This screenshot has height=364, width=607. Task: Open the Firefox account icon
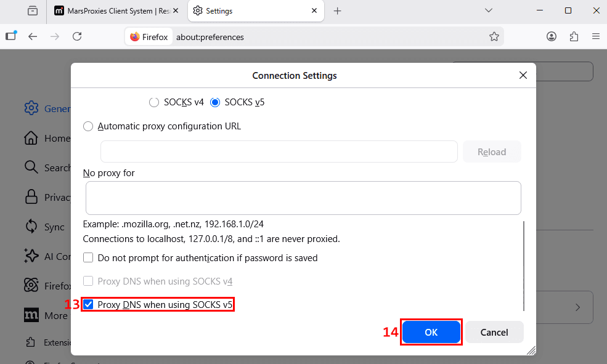[552, 37]
